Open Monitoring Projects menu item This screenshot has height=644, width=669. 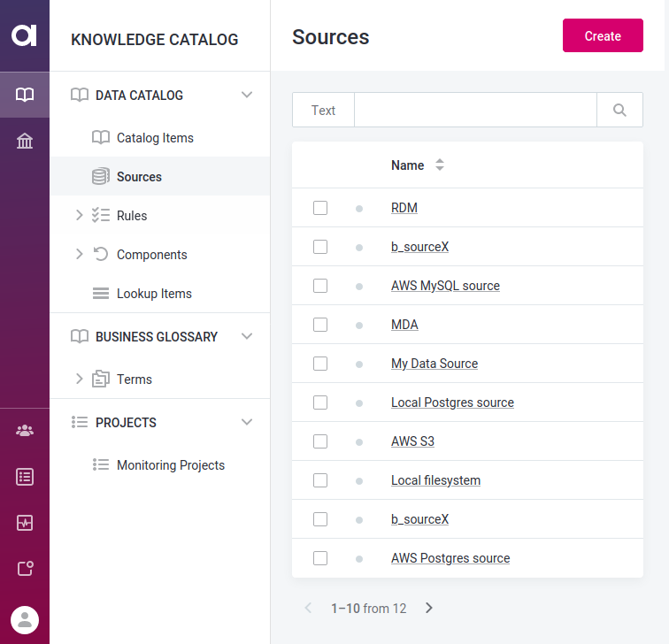coord(171,465)
